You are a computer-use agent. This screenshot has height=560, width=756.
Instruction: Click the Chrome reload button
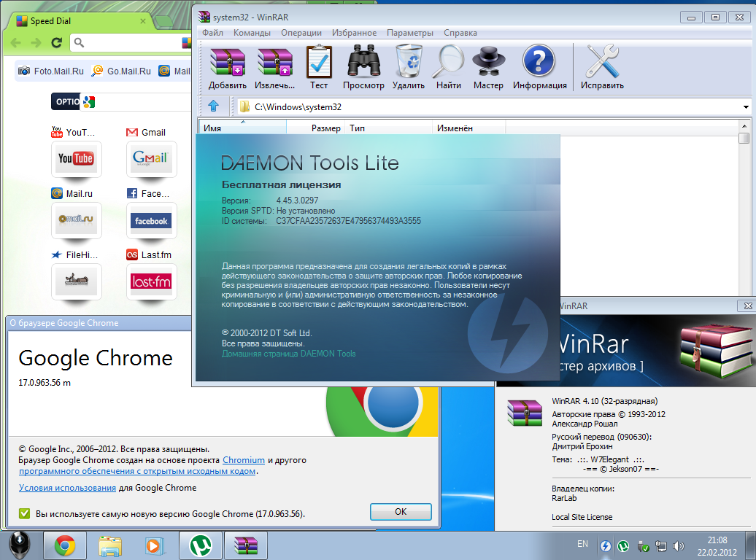[56, 43]
